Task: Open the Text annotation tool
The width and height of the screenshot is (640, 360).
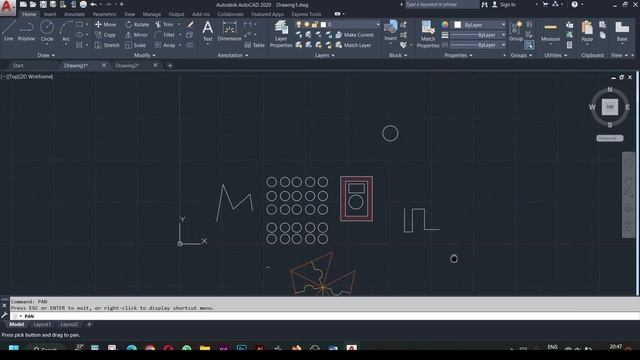Action: (208, 31)
